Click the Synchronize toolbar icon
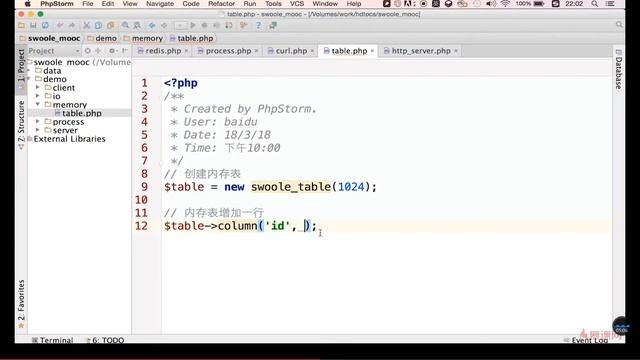Image resolution: width=640 pixels, height=360 pixels. tap(45, 25)
